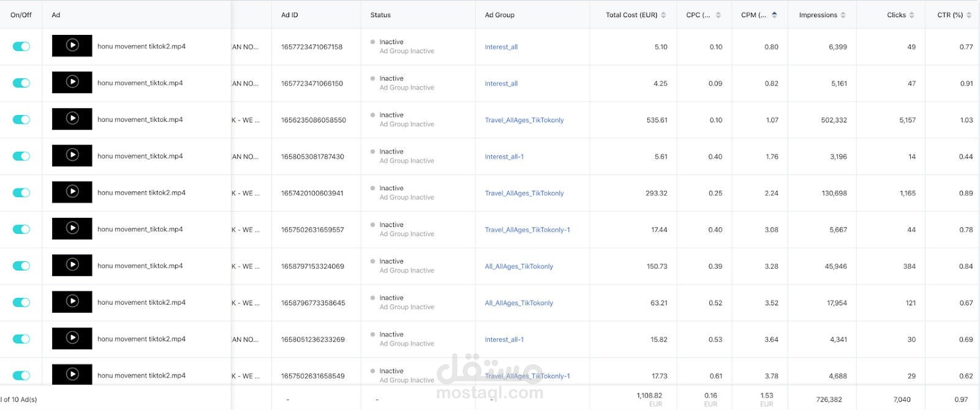This screenshot has height=410, width=980.
Task: Sort table by Total Cost (EUR) arrows
Action: [x=663, y=15]
